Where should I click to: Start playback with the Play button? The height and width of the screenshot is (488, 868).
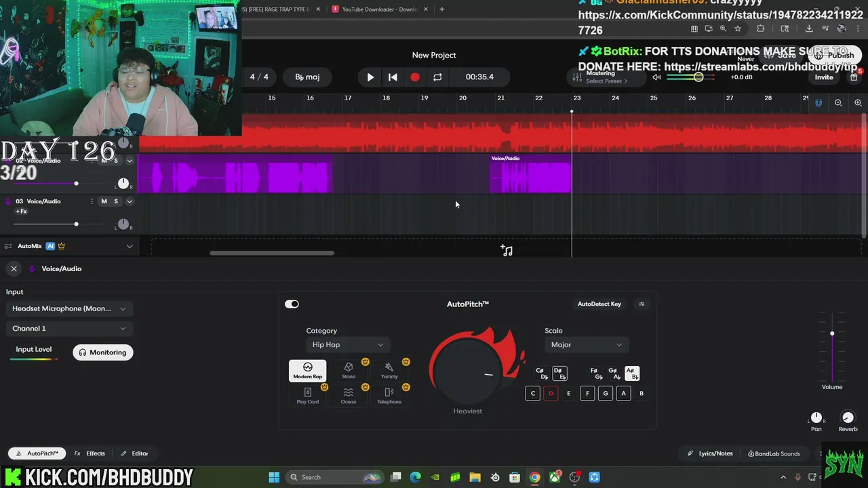pyautogui.click(x=370, y=77)
